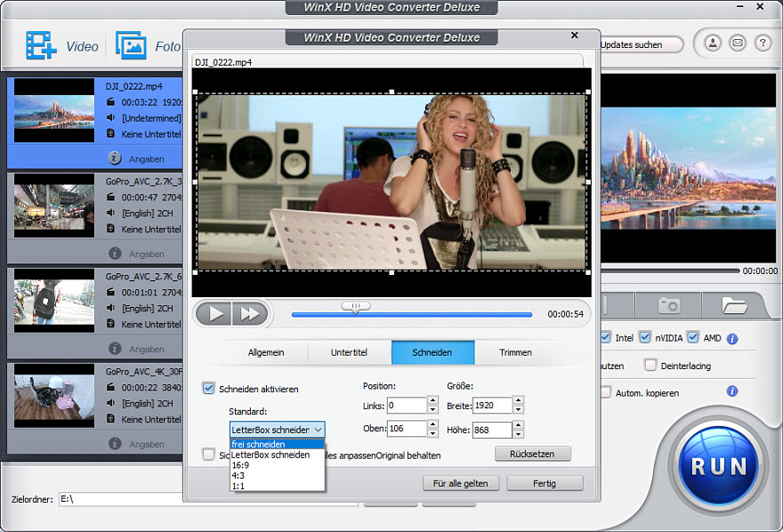Enable Autom. kopieren checkbox

pos(605,391)
